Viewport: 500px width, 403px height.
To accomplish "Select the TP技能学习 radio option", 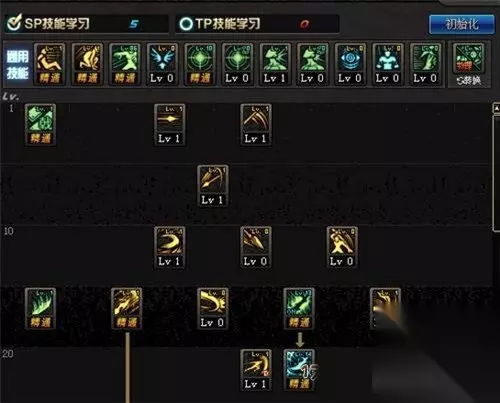I will point(186,24).
